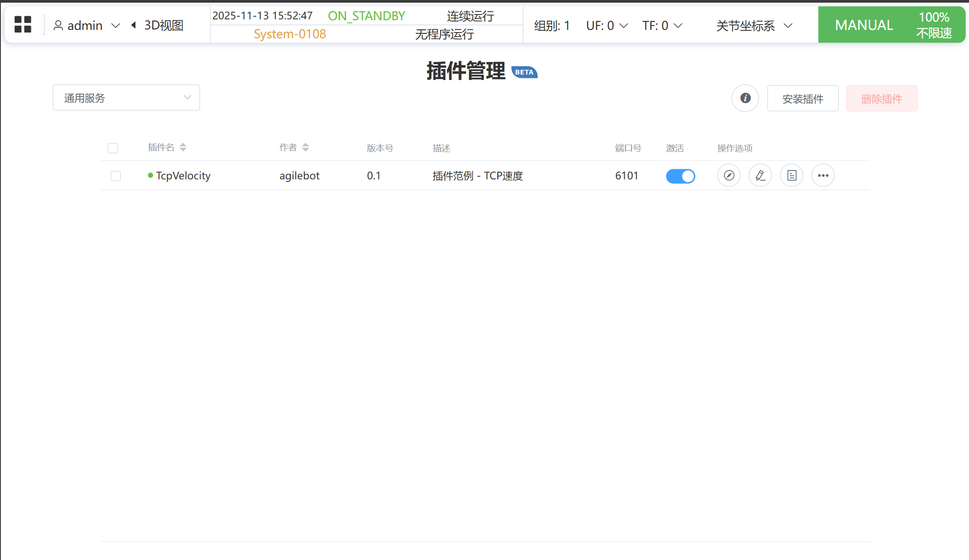
Task: View TcpVelocity plugin log document icon
Action: [x=791, y=176]
